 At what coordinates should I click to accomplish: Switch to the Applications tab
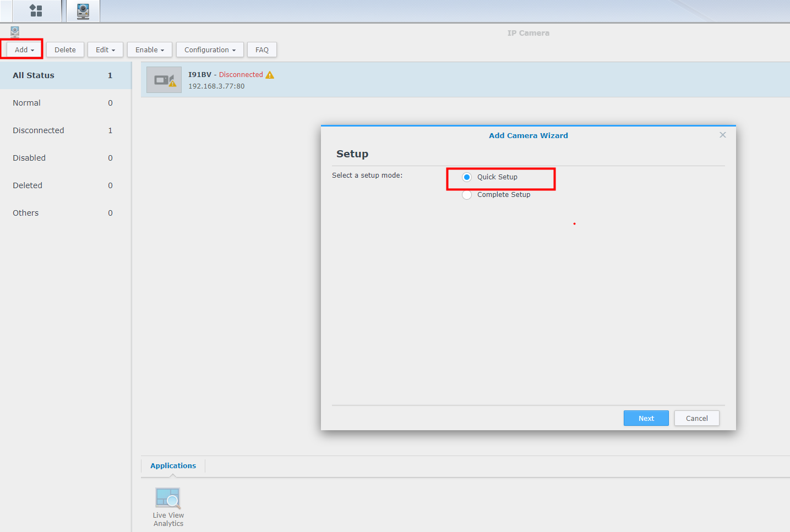tap(173, 465)
